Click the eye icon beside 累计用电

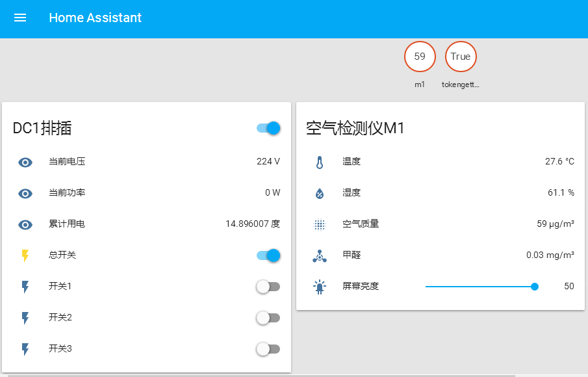coord(25,225)
